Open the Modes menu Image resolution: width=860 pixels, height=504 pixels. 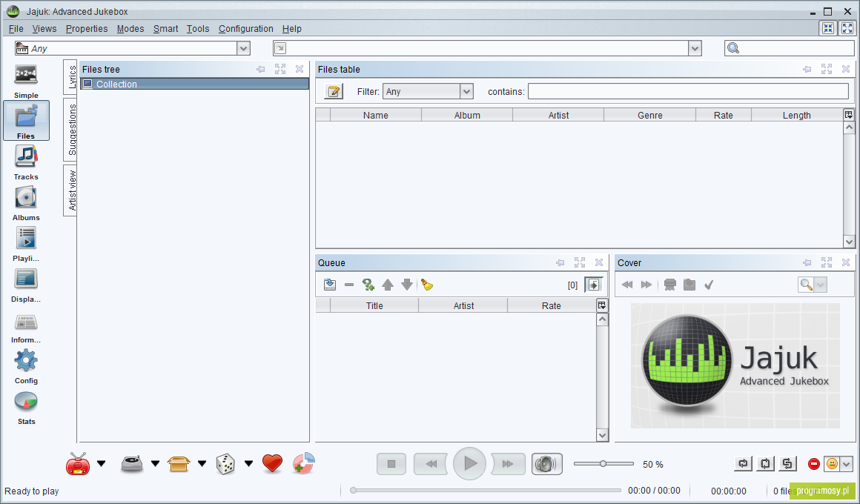(x=130, y=28)
